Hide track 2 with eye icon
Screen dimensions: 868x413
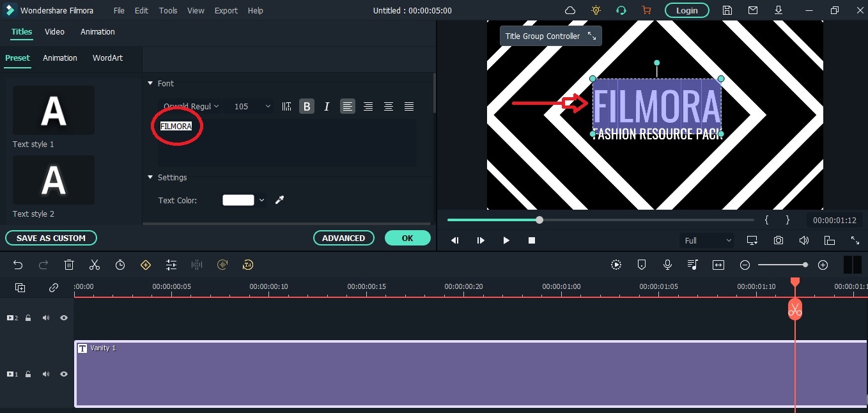[x=64, y=318]
